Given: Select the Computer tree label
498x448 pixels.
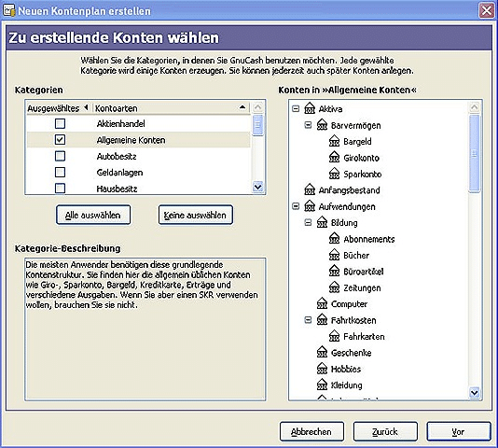Looking at the screenshot, I should click(349, 304).
